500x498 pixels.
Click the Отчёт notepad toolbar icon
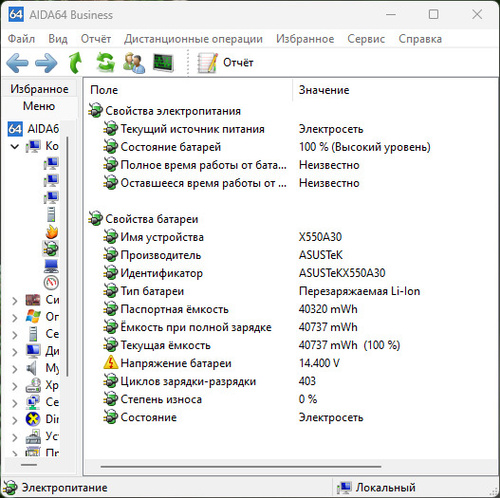click(207, 63)
